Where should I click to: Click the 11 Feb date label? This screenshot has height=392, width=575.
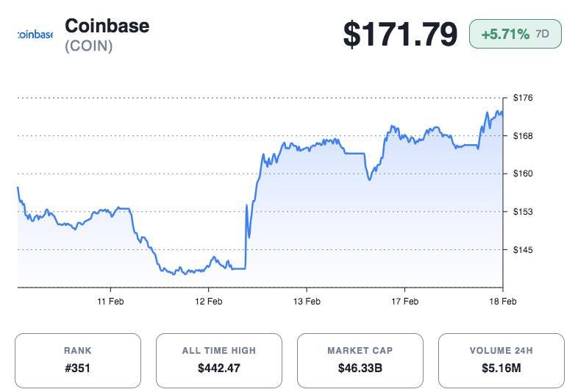(110, 302)
